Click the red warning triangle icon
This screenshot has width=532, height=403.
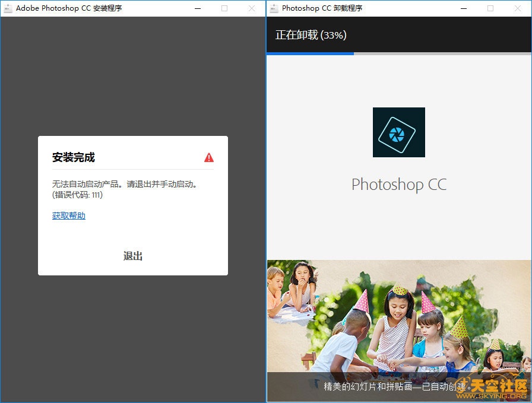(209, 157)
